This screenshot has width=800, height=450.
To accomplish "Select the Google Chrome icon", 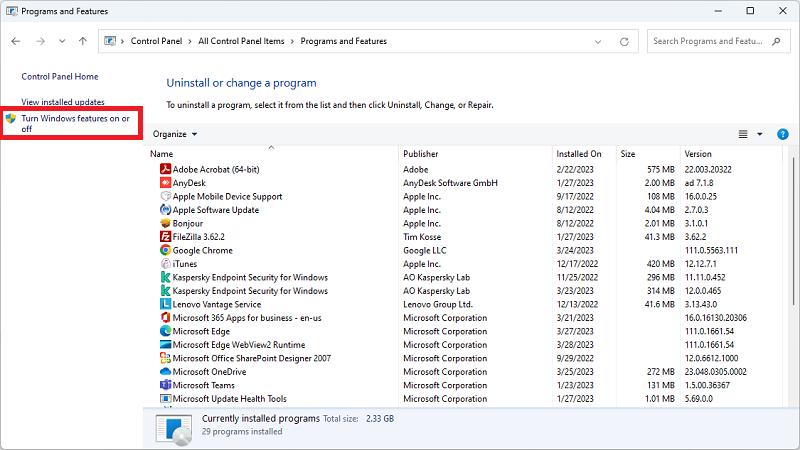I will (165, 250).
